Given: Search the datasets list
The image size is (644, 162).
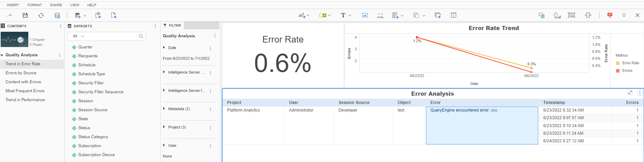Looking at the screenshot, I should 141,36.
